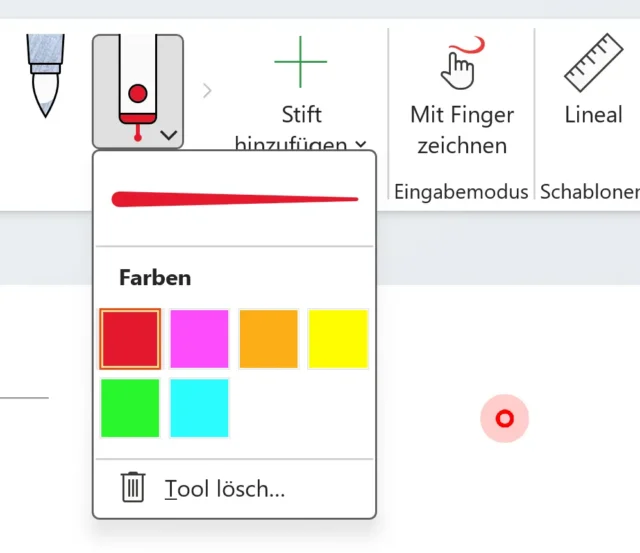
Task: Click the Tool lösch... menu entry
Action: (225, 489)
